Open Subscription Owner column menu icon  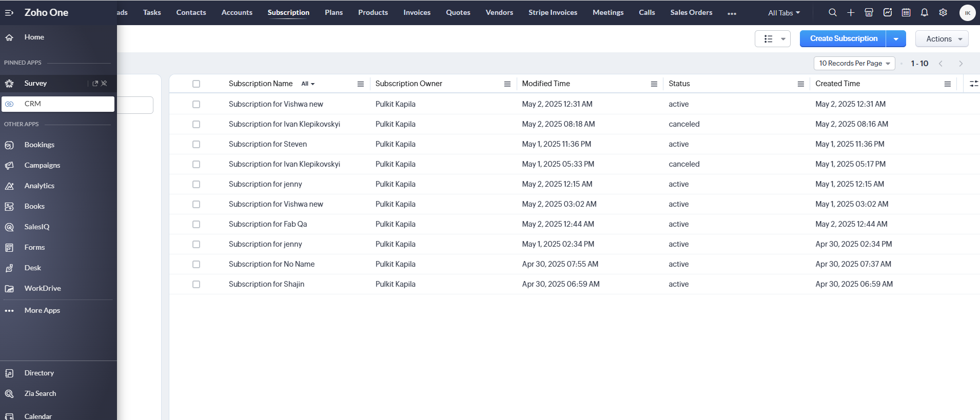(x=507, y=84)
